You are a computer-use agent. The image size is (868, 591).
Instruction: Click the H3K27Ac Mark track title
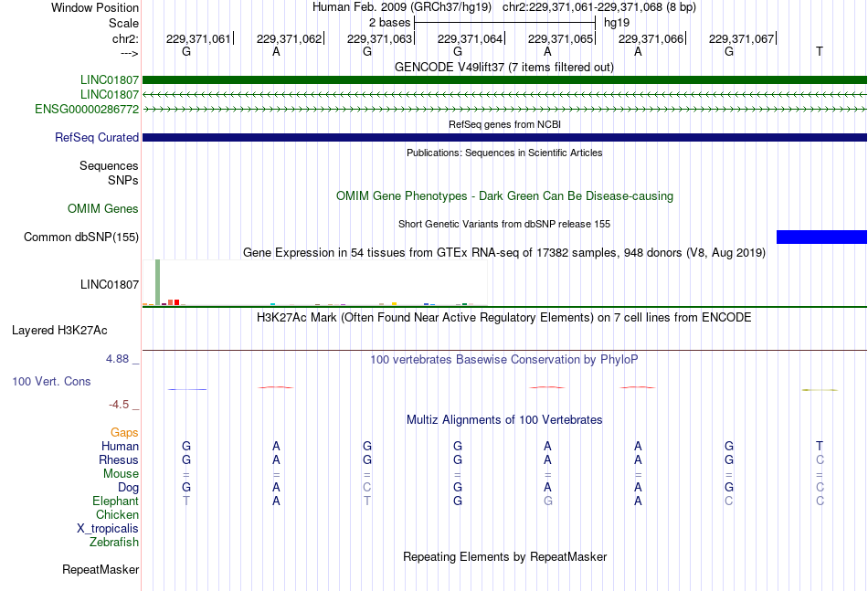tap(504, 318)
